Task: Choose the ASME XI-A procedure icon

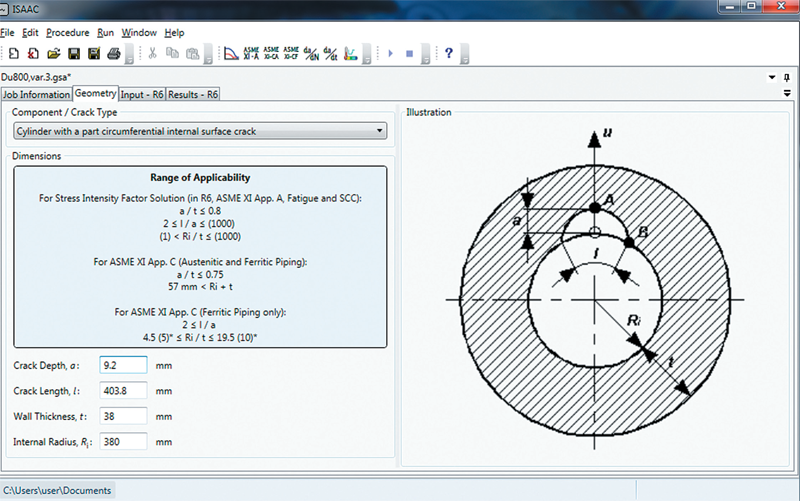Action: coord(251,53)
